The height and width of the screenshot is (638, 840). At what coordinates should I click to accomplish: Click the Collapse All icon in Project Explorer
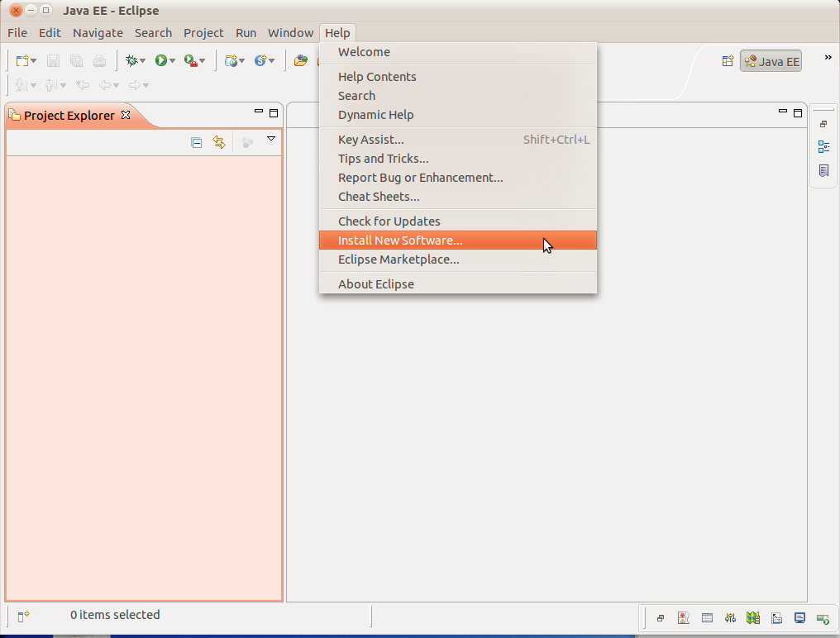pos(196,142)
